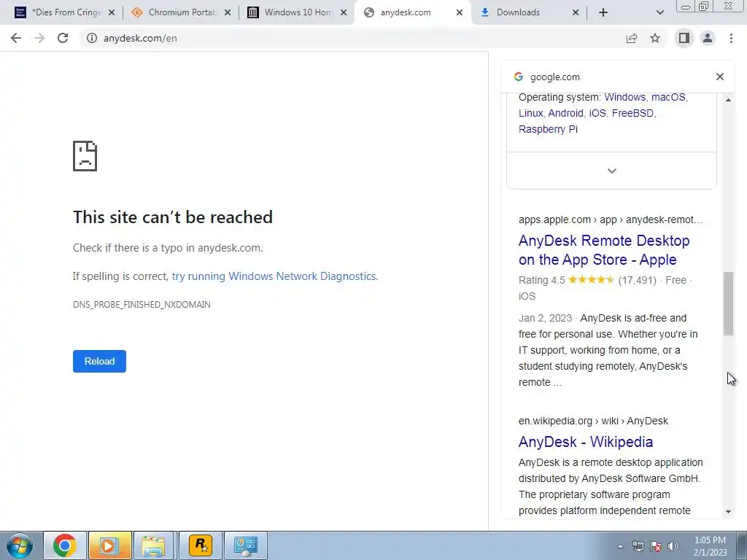View site information icon in address bar

coord(92,38)
